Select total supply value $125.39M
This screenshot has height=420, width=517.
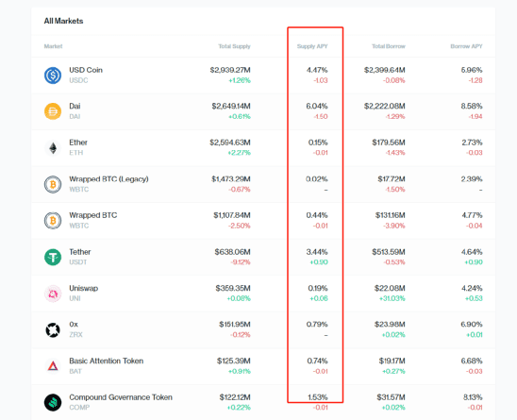pyautogui.click(x=234, y=361)
